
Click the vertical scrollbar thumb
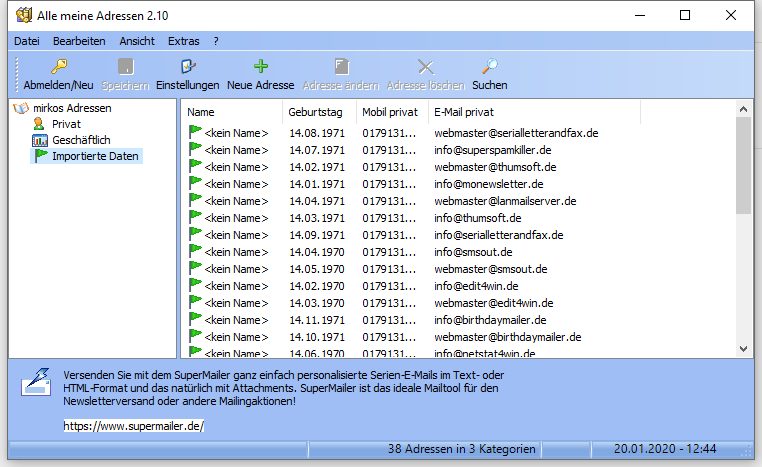(x=743, y=165)
